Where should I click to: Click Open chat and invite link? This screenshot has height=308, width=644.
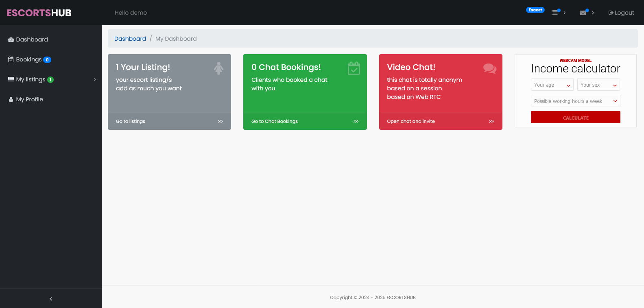[411, 121]
